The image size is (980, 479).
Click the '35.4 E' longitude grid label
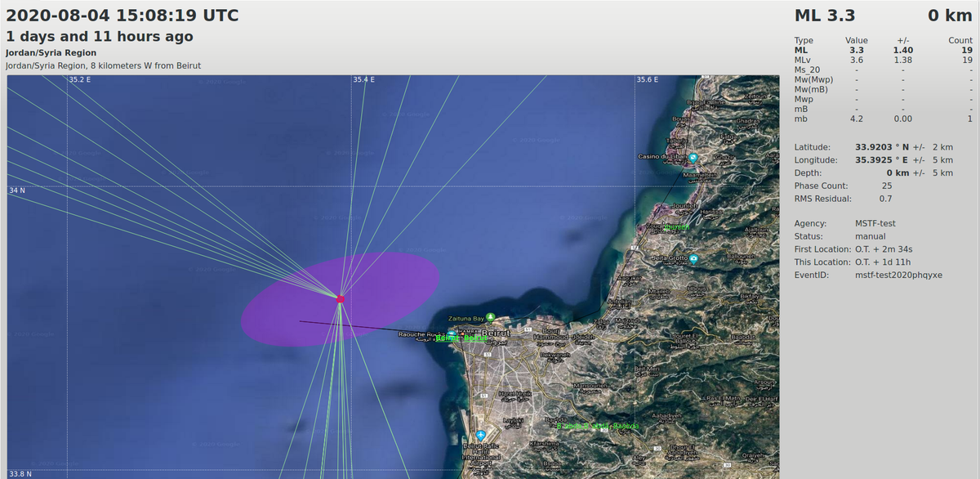(x=365, y=79)
